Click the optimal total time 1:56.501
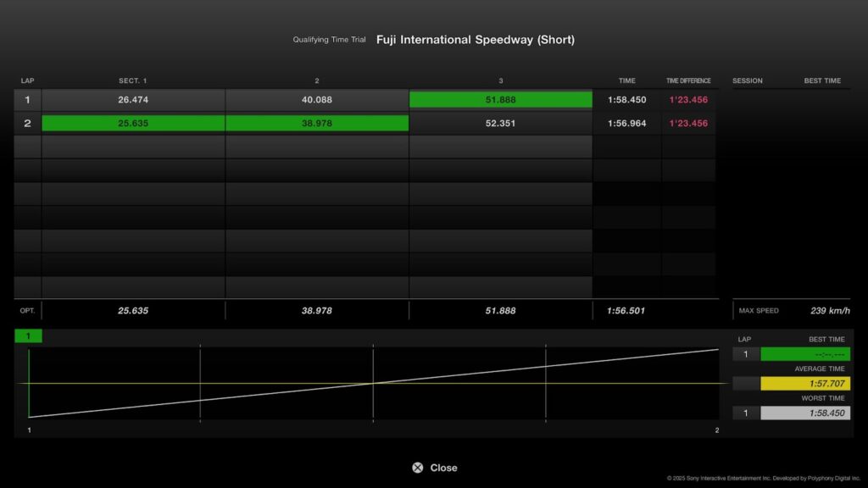Screen dimensions: 868x488 click(x=626, y=311)
